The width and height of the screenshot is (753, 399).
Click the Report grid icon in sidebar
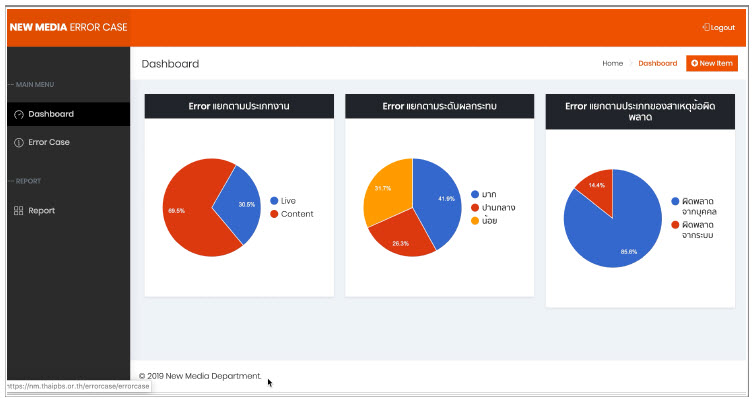coord(19,211)
